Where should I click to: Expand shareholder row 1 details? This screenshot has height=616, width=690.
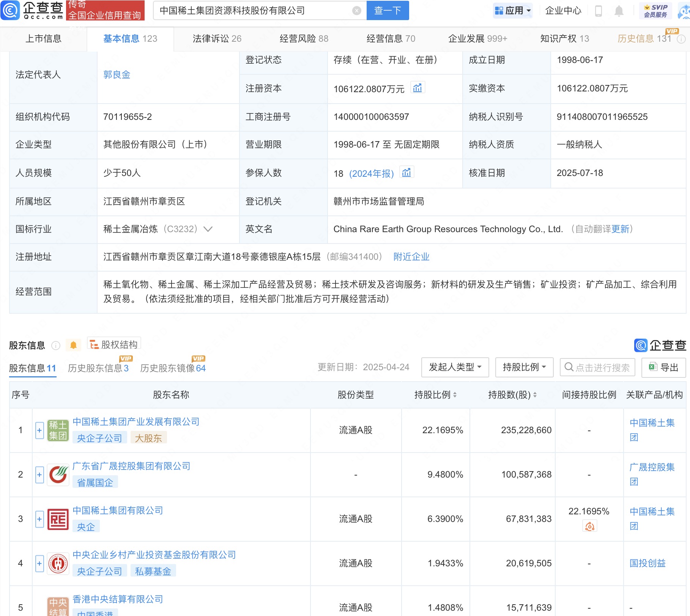(x=39, y=431)
